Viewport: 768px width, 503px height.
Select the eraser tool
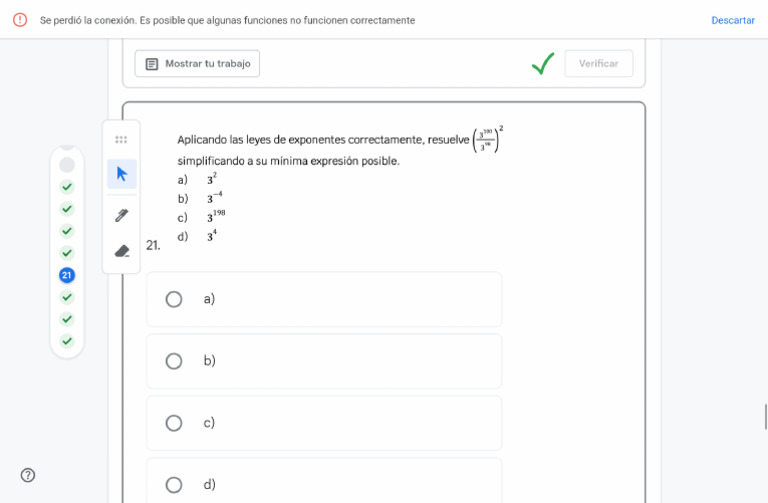click(122, 251)
